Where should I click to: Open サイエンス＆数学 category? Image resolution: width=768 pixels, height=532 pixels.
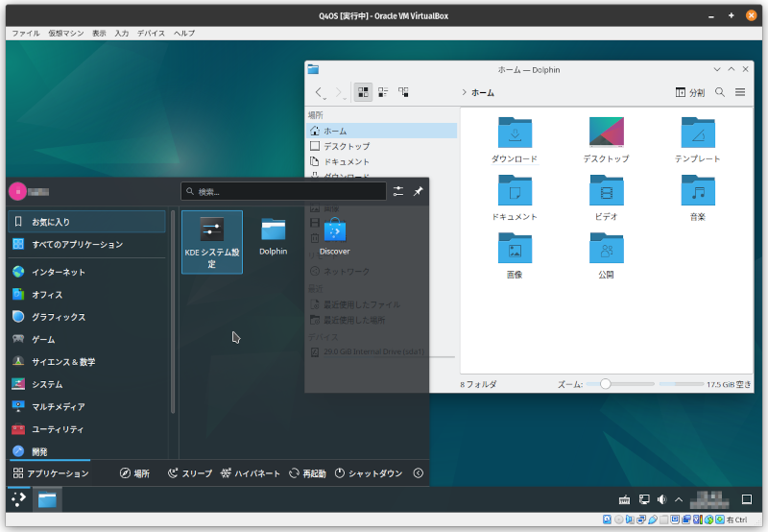pos(87,361)
